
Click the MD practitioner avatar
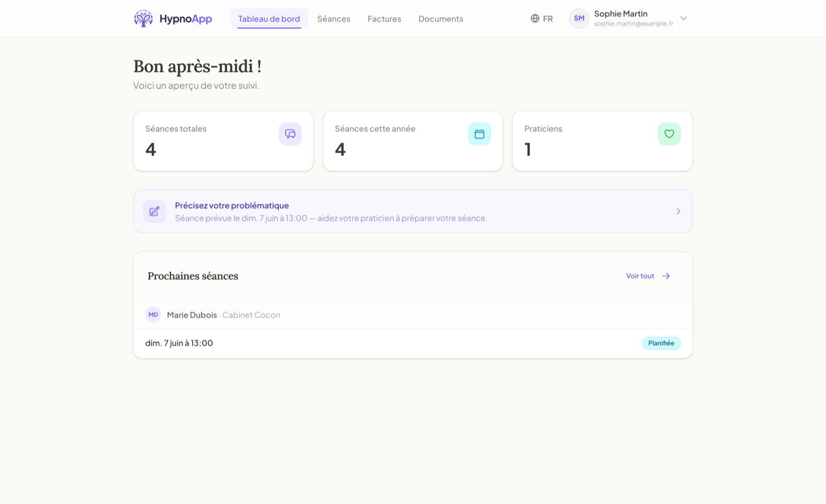tap(153, 315)
